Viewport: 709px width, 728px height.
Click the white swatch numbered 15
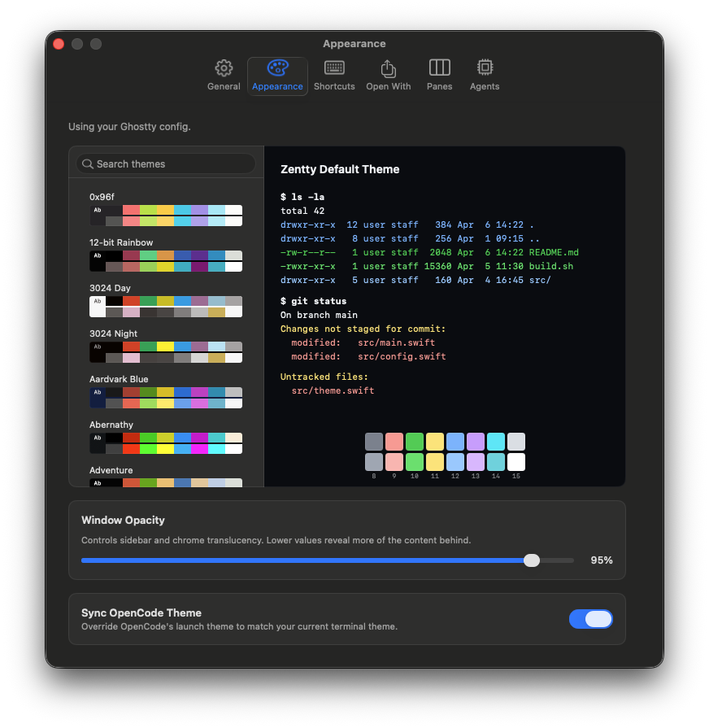(x=516, y=462)
